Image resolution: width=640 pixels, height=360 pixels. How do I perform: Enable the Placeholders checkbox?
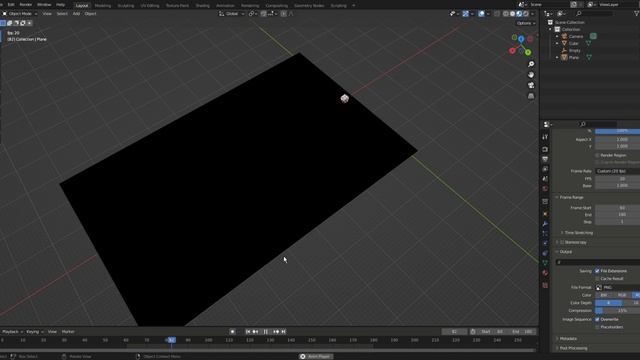597,327
